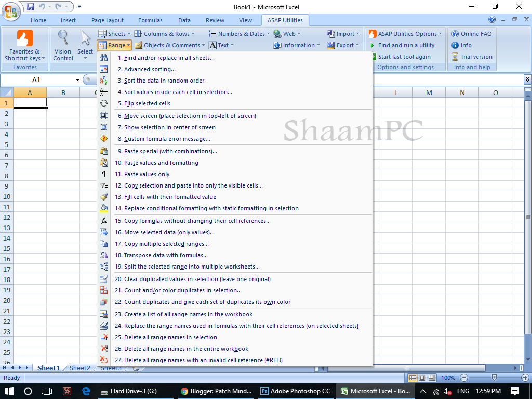Switch to Page Break Preview icon in status bar
This screenshot has height=399, width=532.
point(432,378)
